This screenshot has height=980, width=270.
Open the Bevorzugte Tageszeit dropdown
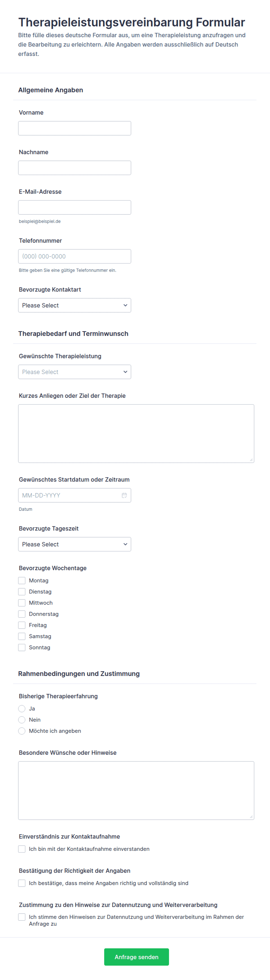(75, 544)
